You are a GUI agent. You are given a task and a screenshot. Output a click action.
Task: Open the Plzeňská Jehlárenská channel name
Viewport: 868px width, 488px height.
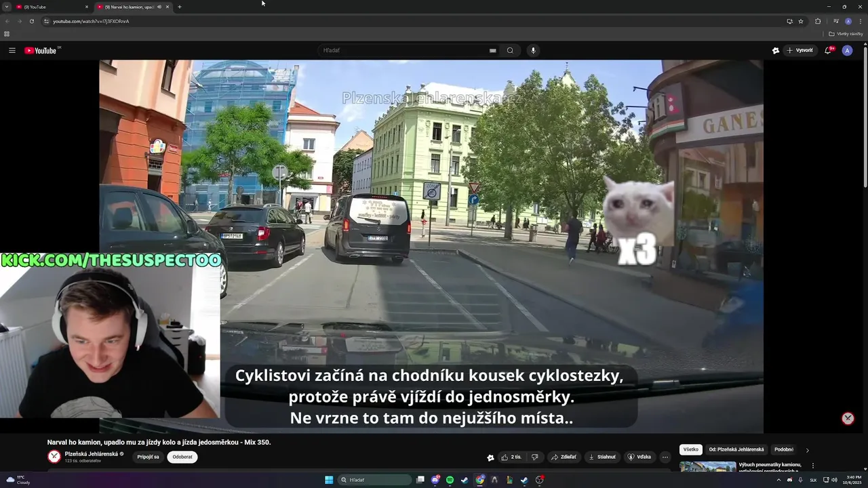[91, 453]
